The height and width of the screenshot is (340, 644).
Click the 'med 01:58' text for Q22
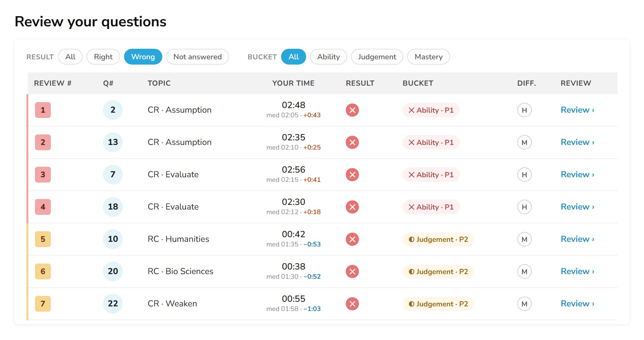point(282,309)
